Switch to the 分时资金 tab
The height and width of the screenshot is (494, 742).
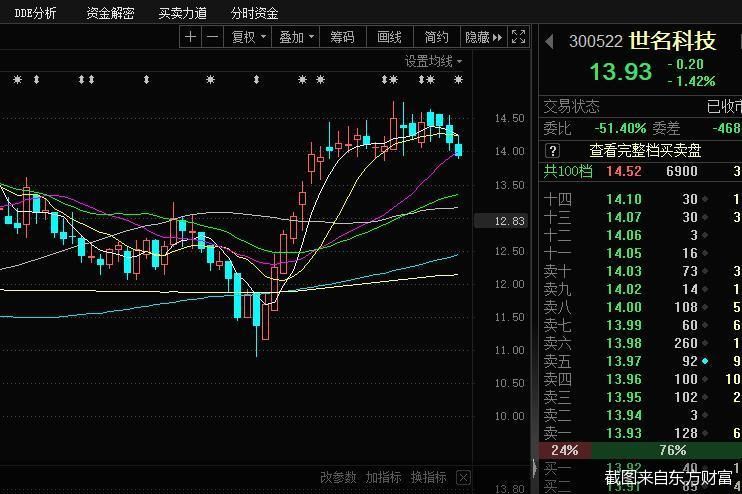(254, 13)
